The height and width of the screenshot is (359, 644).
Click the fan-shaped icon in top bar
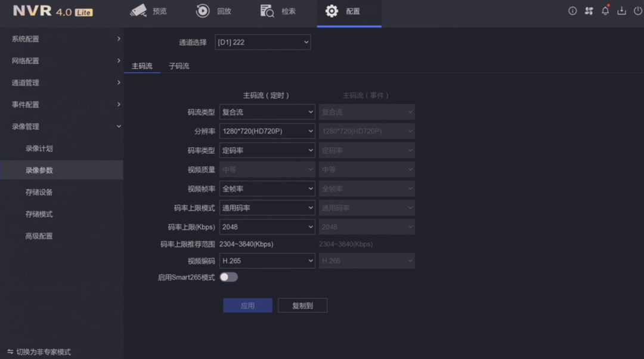tap(589, 11)
